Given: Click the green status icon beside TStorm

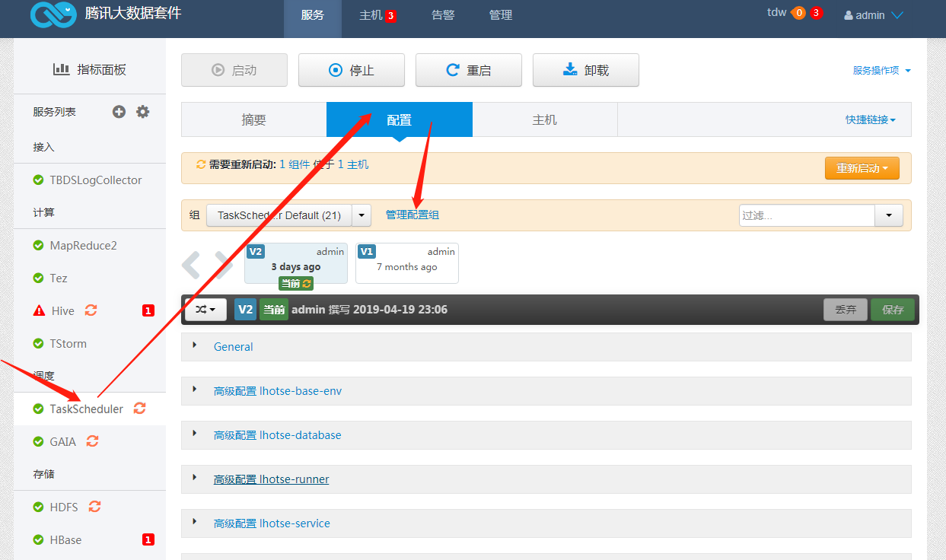Looking at the screenshot, I should click(x=38, y=344).
